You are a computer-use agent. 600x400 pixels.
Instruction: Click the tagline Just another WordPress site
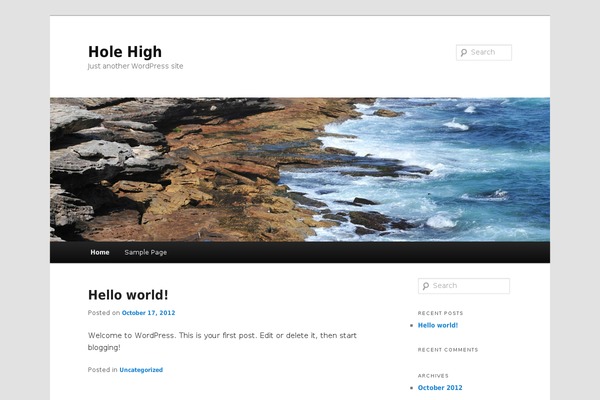coord(135,66)
